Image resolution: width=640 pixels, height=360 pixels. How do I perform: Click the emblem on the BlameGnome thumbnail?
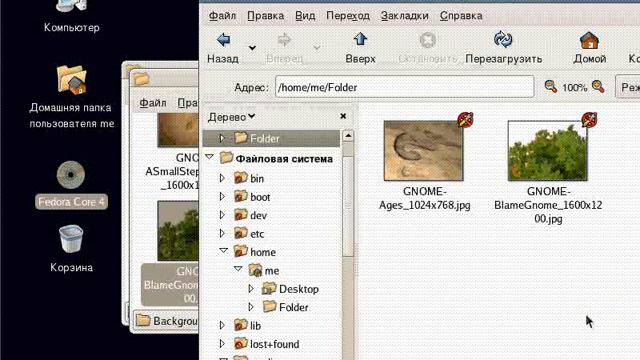(589, 120)
